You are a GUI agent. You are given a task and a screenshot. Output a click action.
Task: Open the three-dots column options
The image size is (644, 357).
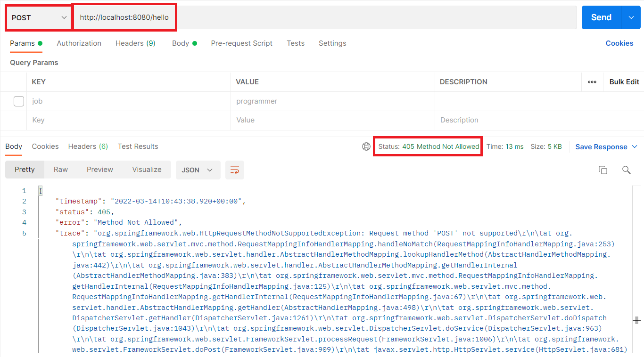pos(592,82)
